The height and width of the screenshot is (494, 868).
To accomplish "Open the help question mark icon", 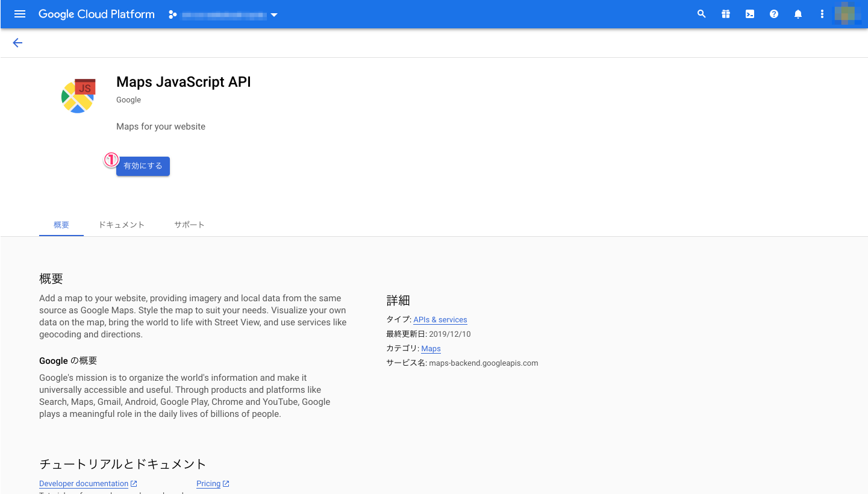I will pos(774,14).
